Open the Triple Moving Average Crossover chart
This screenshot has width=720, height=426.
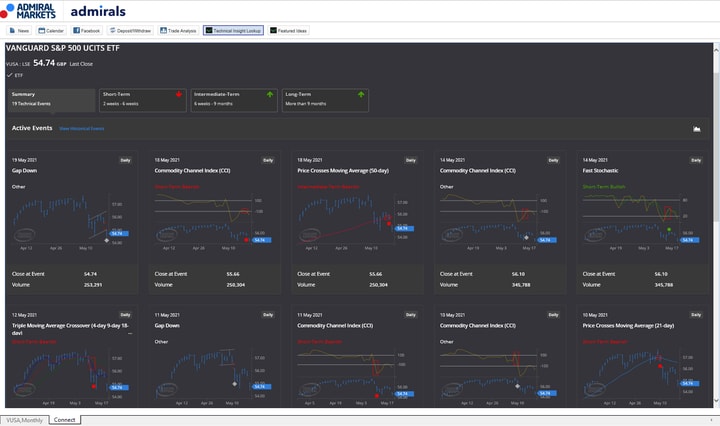coord(72,376)
